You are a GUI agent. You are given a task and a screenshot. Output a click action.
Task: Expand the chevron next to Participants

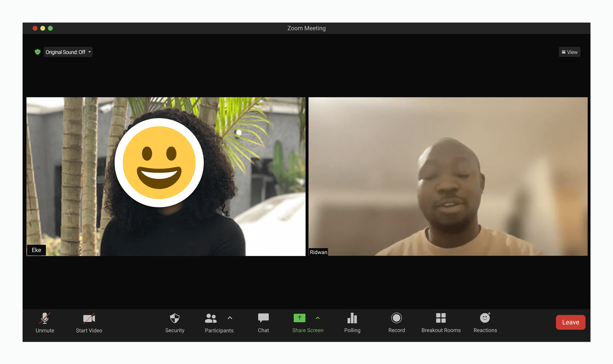pyautogui.click(x=230, y=318)
